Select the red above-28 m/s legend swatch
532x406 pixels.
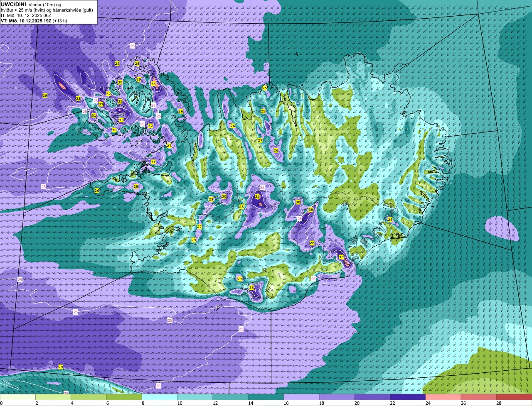515,397
